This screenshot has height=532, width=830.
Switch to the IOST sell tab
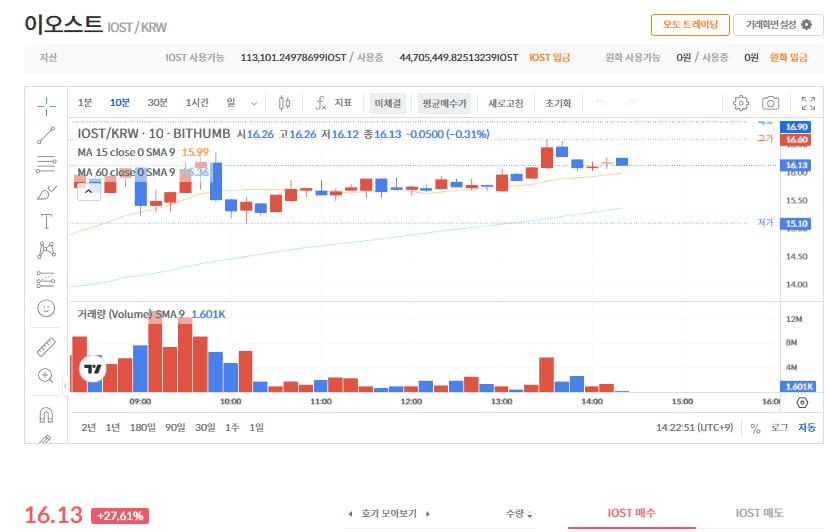click(x=759, y=513)
